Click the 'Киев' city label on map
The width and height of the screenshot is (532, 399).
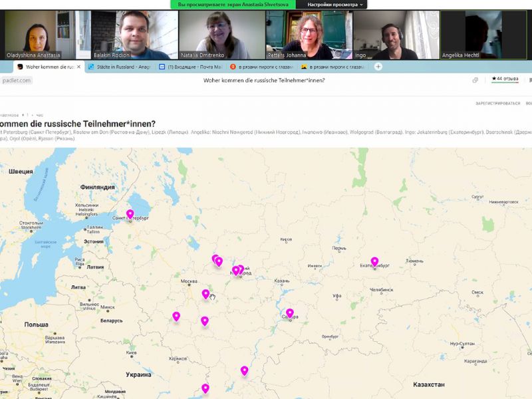pos(131,352)
